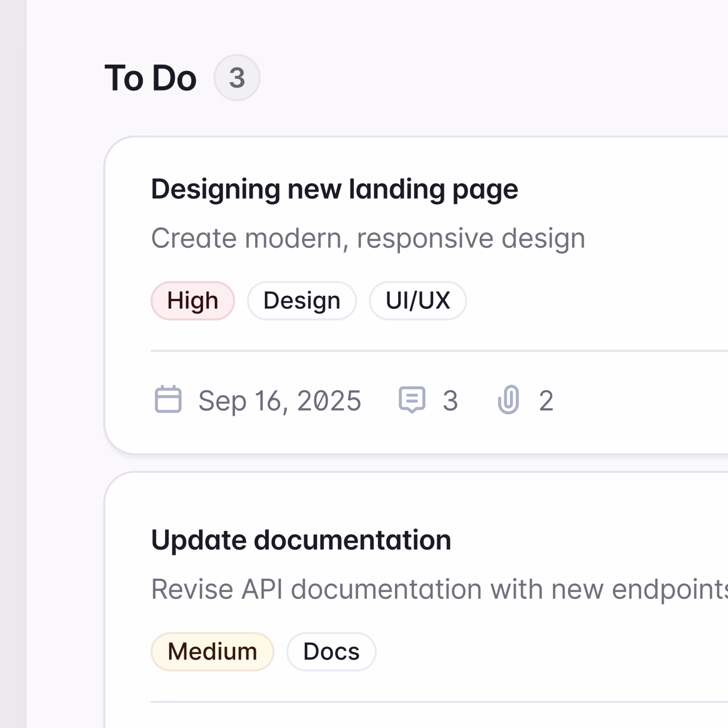728x728 pixels.
Task: Open the Update documentation task
Action: tap(301, 540)
